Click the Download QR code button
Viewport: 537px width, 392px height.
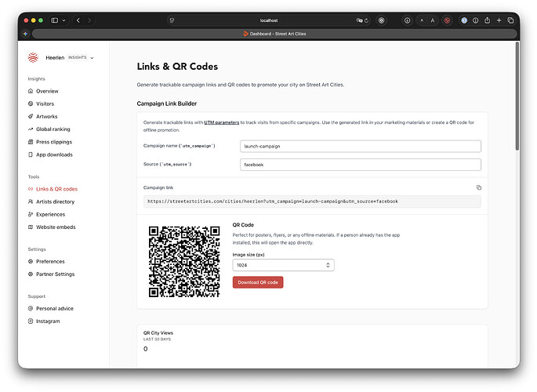[258, 282]
